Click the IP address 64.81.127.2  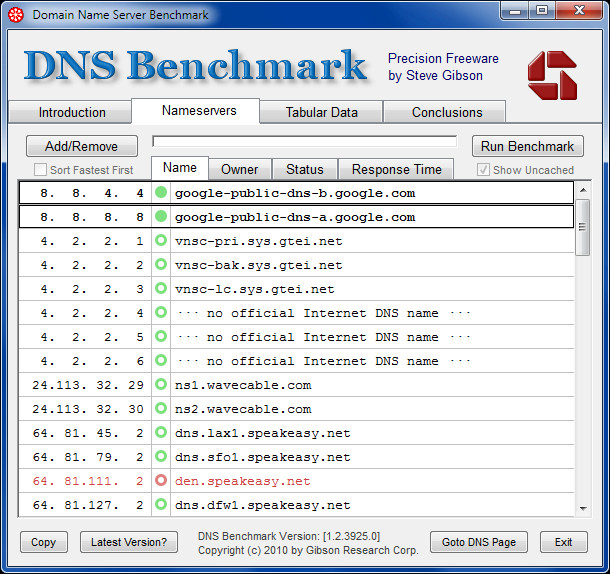click(88, 505)
